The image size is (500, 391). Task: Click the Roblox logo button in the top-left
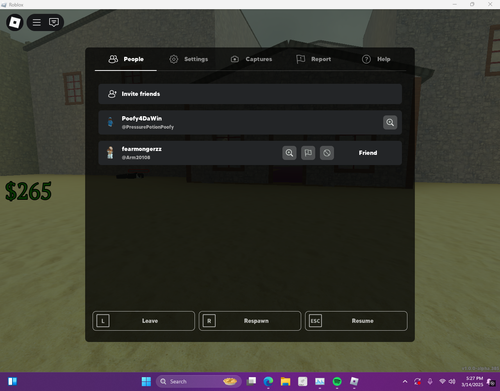coord(15,22)
